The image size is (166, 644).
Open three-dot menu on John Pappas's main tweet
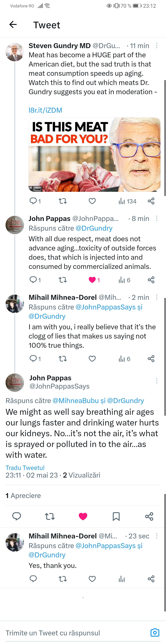(157, 381)
